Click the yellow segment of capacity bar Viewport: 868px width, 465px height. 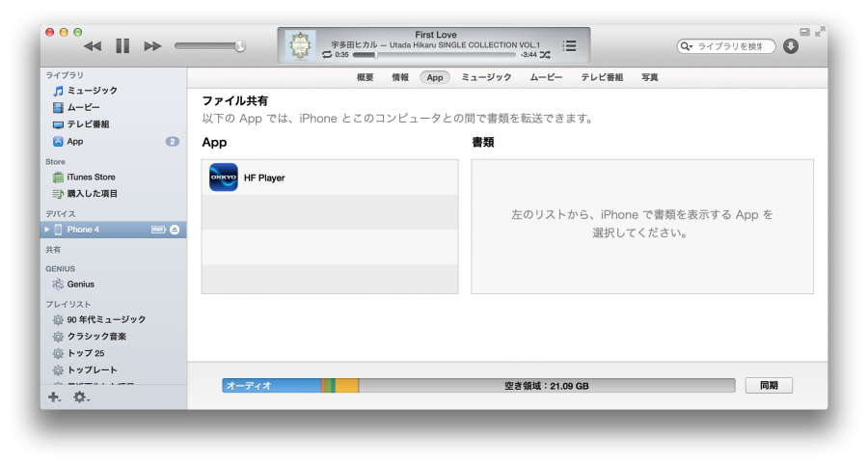point(347,386)
